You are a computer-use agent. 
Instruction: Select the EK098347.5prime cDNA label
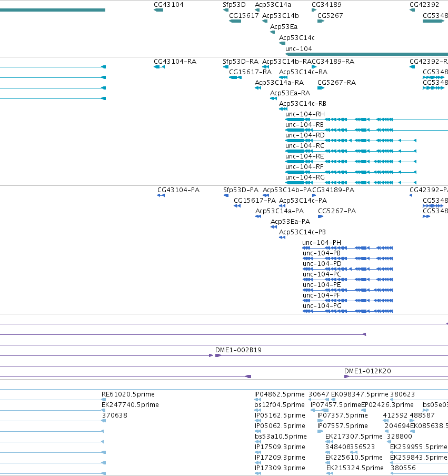click(360, 394)
